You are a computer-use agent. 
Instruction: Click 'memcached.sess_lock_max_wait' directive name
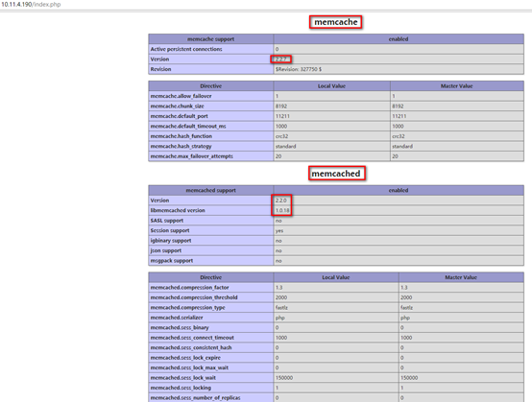[x=189, y=367]
